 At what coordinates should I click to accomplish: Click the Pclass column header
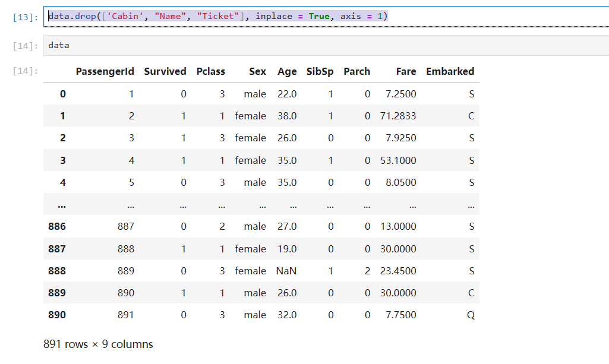tap(211, 71)
